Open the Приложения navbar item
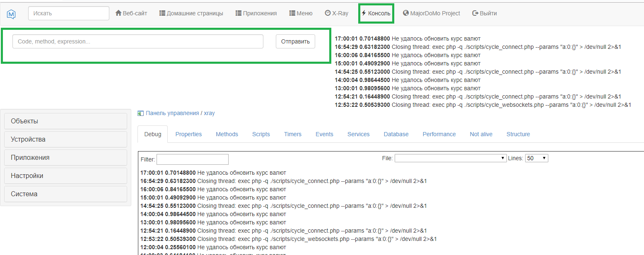The height and width of the screenshot is (255, 644). click(256, 13)
